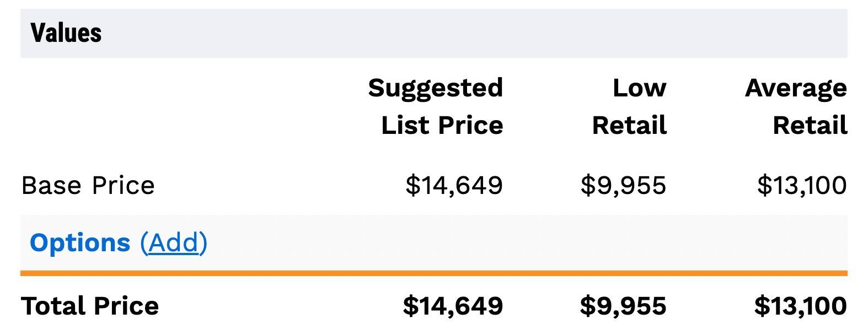The image size is (868, 335).
Task: Click the Average Retail column header
Action: point(796,106)
